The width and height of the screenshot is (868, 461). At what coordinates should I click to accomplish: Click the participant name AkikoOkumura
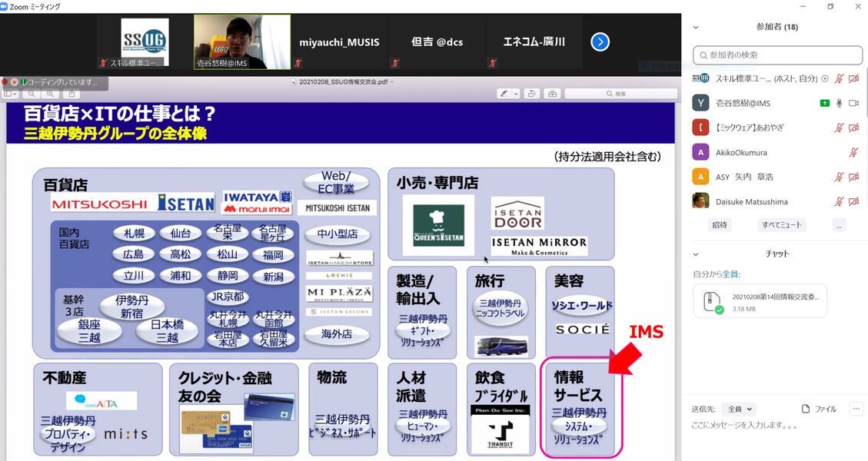point(741,153)
